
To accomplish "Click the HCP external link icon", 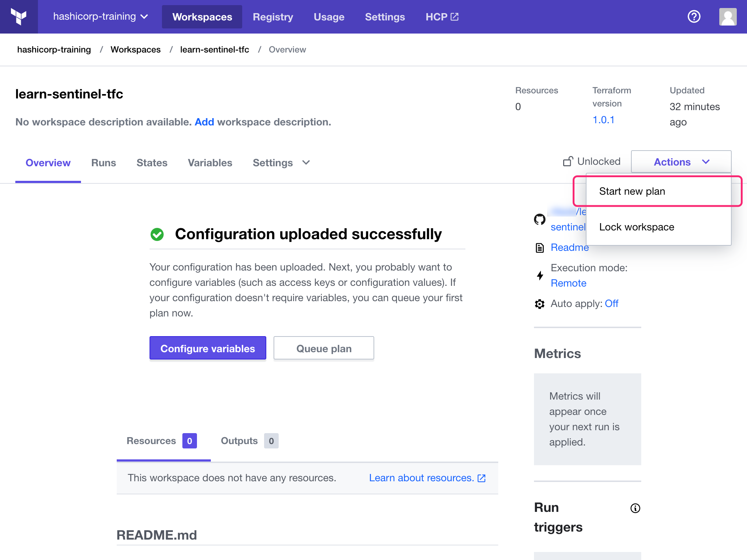I will click(x=454, y=17).
